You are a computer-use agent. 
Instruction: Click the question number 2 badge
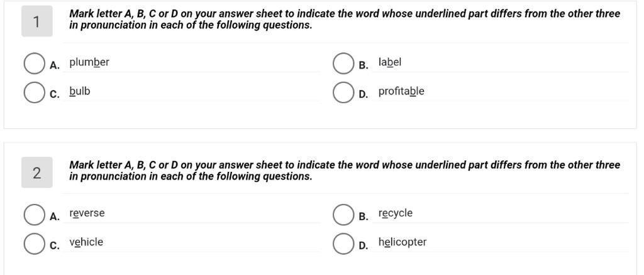pos(36,173)
